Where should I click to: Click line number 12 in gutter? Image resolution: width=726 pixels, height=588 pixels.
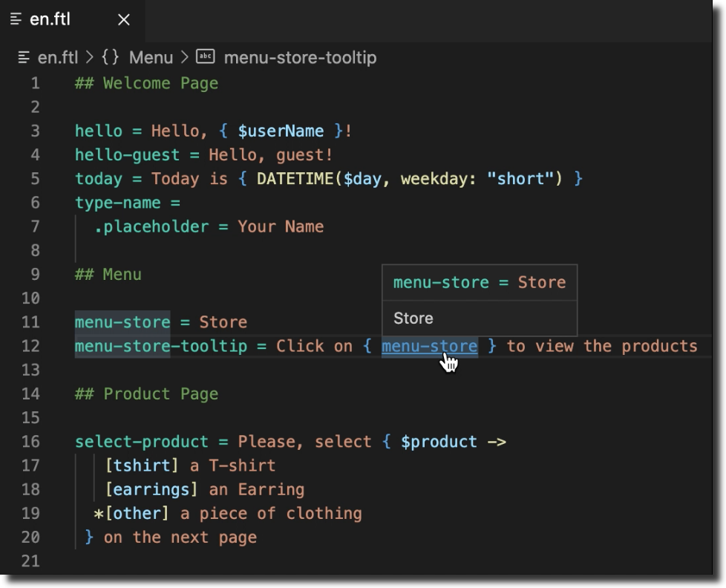coord(30,346)
